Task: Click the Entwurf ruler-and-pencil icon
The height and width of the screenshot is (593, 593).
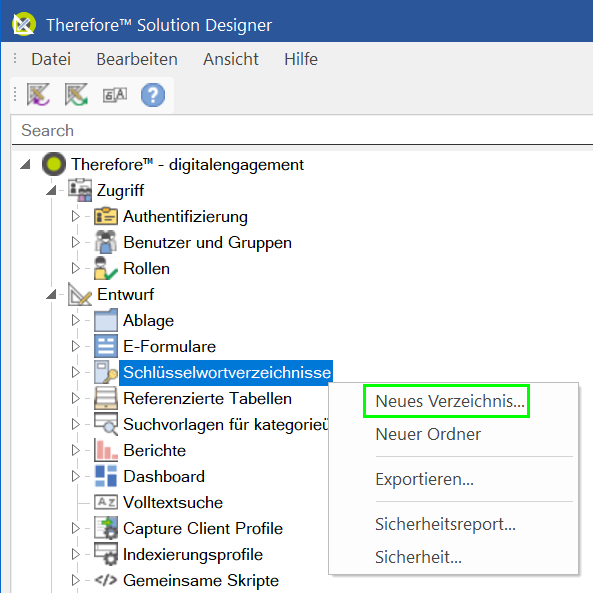Action: pyautogui.click(x=80, y=294)
